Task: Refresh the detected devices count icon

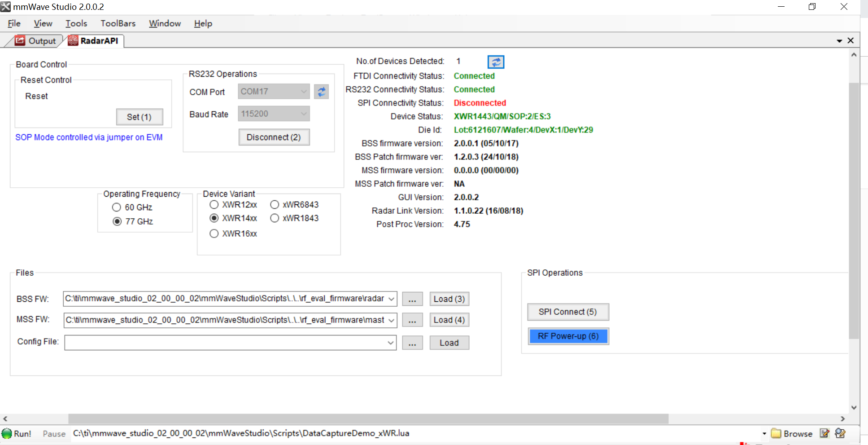Action: tap(496, 62)
